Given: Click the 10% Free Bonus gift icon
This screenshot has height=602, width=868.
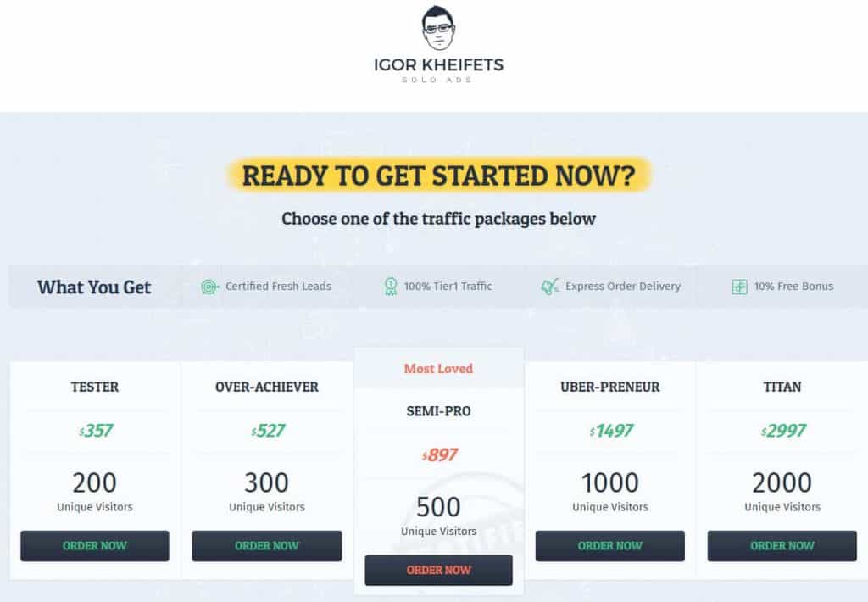Looking at the screenshot, I should [x=739, y=287].
